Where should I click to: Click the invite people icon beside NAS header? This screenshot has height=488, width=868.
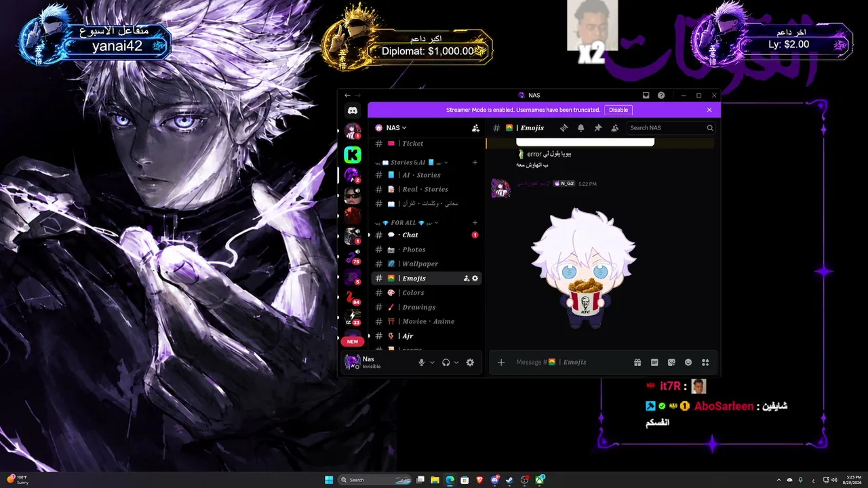coord(475,127)
